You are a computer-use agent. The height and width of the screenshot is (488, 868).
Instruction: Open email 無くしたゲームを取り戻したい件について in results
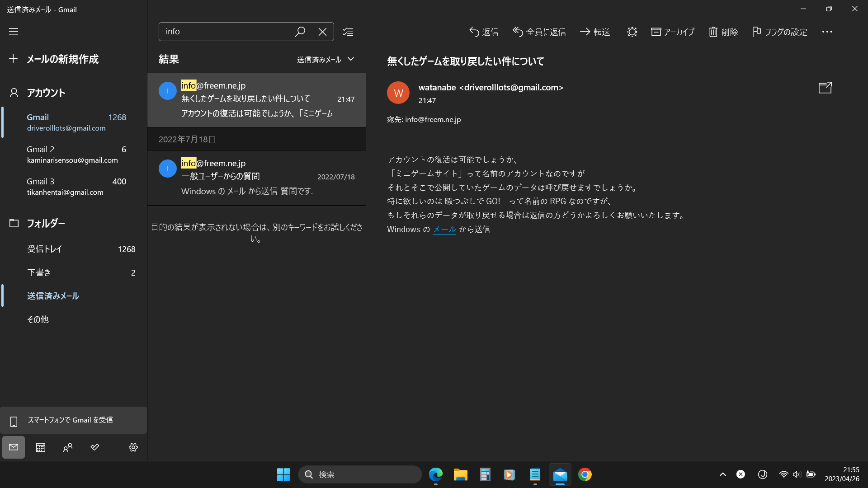click(x=256, y=100)
